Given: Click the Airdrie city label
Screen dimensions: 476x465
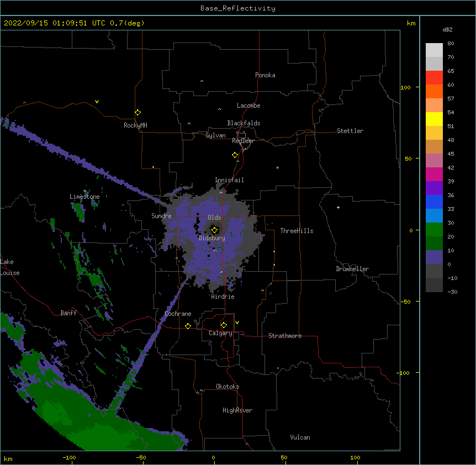Looking at the screenshot, I should pyautogui.click(x=223, y=297).
